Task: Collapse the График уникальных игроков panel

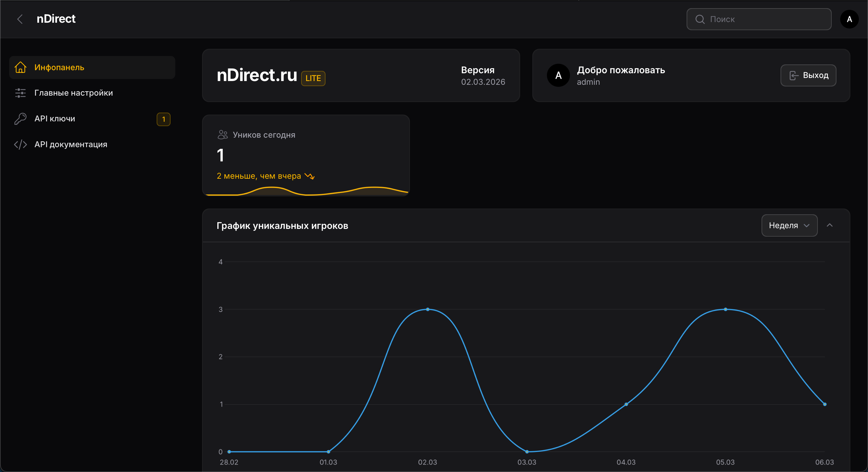Action: coord(830,225)
